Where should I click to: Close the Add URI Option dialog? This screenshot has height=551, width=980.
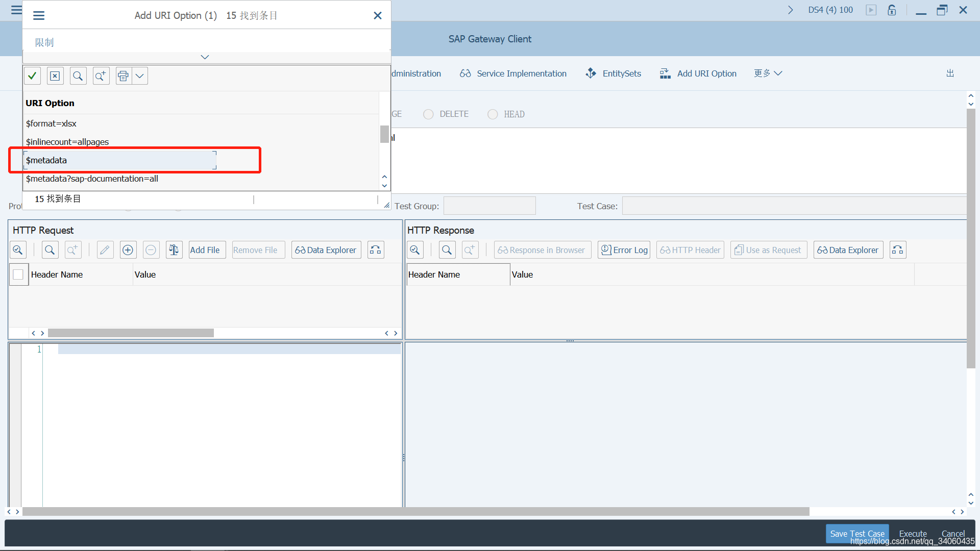pos(378,15)
